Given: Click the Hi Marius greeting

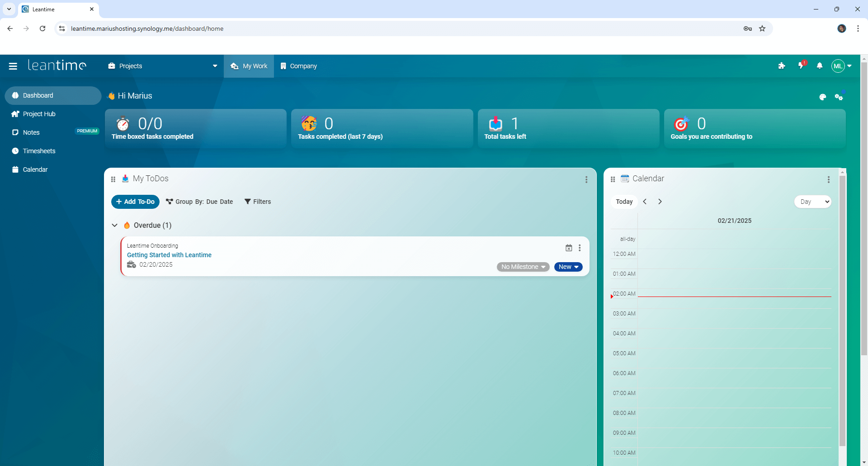Looking at the screenshot, I should pyautogui.click(x=135, y=96).
